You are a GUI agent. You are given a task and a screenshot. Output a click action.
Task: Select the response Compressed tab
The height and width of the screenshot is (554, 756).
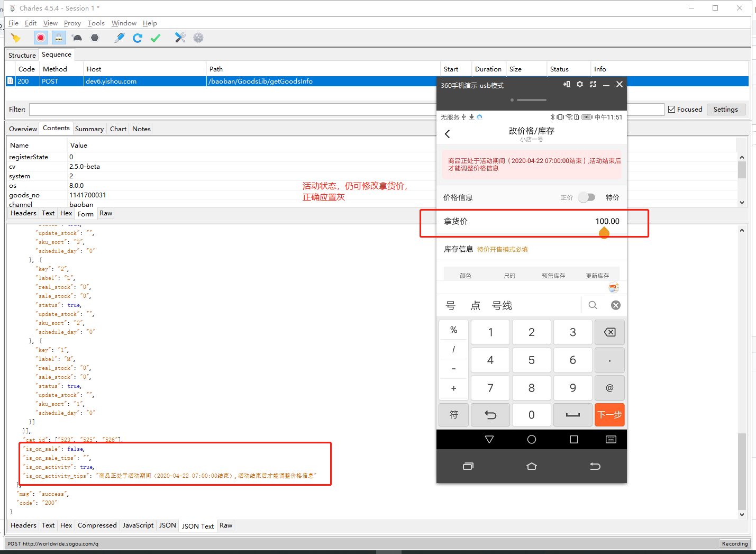click(x=97, y=525)
